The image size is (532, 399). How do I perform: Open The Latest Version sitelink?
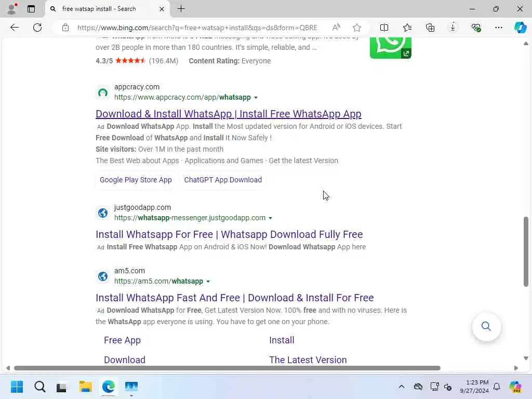click(308, 360)
